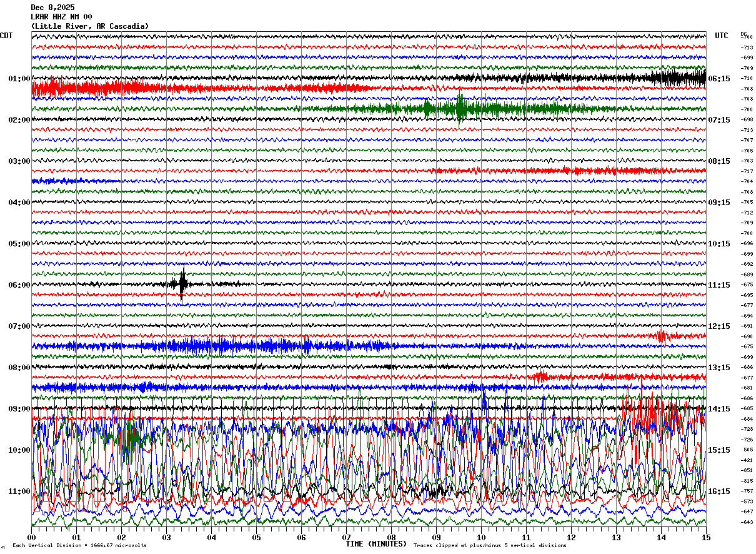The height and width of the screenshot is (554, 756).
Task: Click minute 02 on the bottom time axis
Action: pos(121,537)
